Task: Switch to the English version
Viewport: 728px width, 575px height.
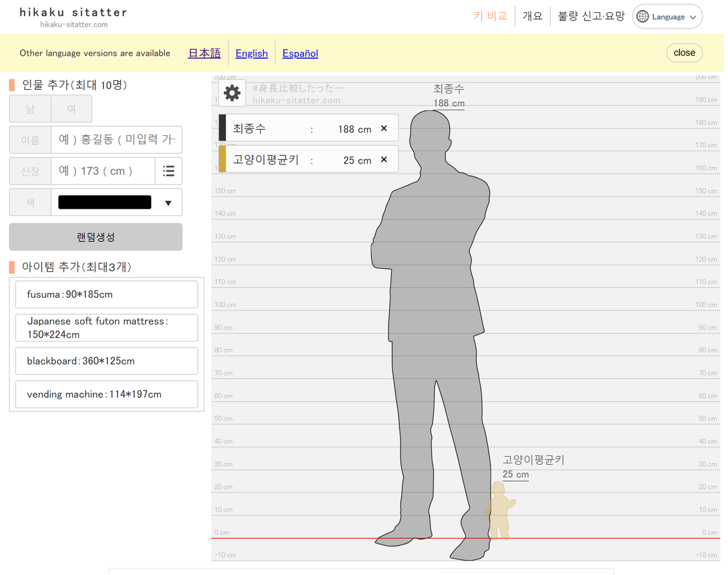Action: pyautogui.click(x=251, y=53)
